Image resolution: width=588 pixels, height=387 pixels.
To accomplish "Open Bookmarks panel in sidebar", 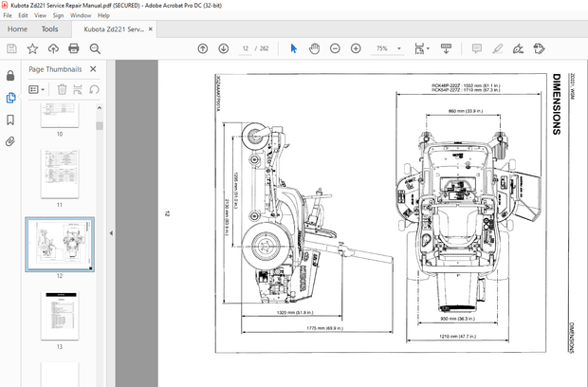I will [10, 120].
